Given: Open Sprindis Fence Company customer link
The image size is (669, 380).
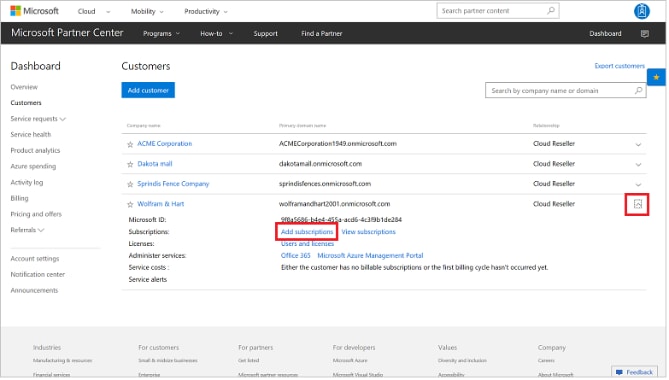Looking at the screenshot, I should click(174, 184).
